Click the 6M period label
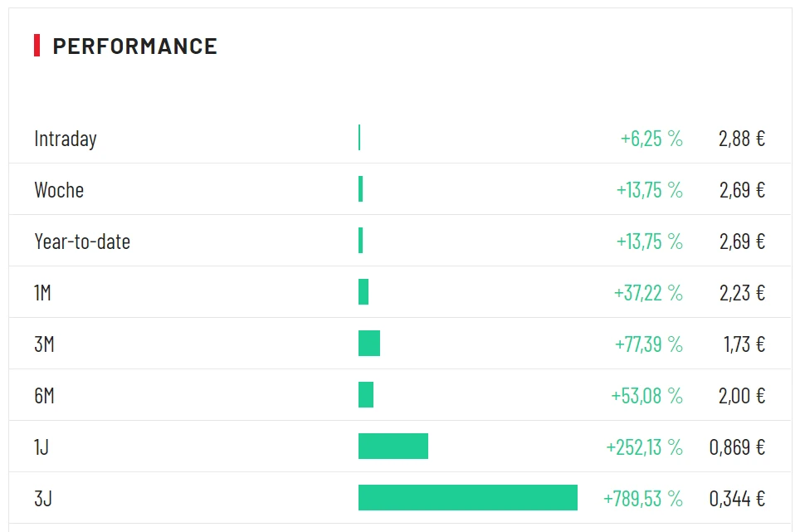This screenshot has width=800, height=532. click(x=44, y=396)
